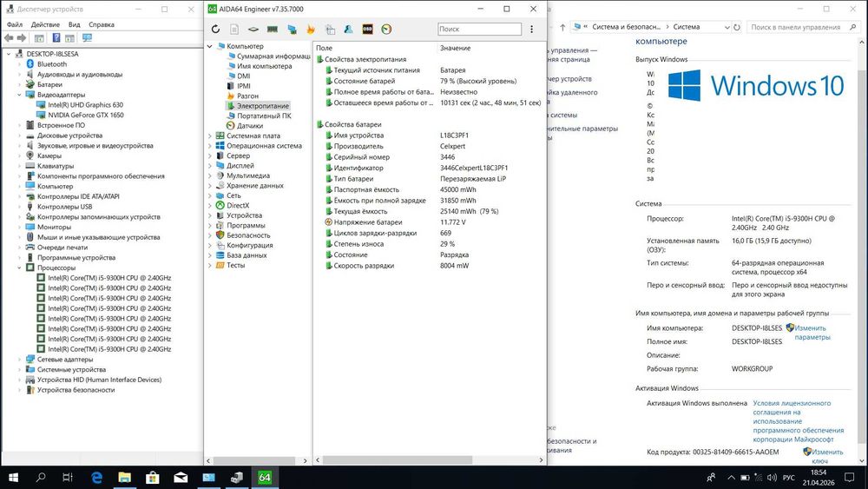The height and width of the screenshot is (489, 868).
Task: Select Intel(R) UHD Graphics 630 in Device Manager
Action: (x=85, y=105)
